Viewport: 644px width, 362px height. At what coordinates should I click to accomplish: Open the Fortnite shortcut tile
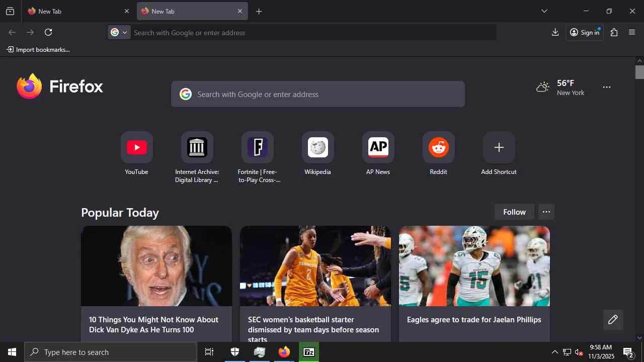[x=257, y=147]
